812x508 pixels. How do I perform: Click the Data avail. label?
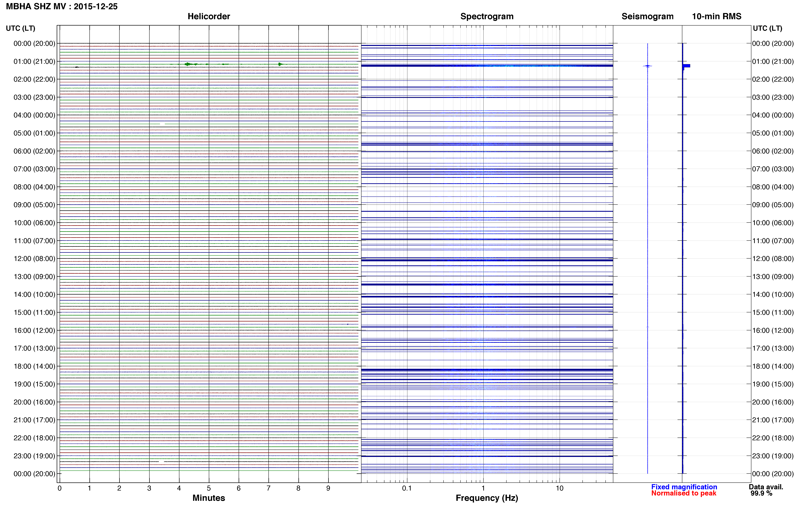pos(766,487)
